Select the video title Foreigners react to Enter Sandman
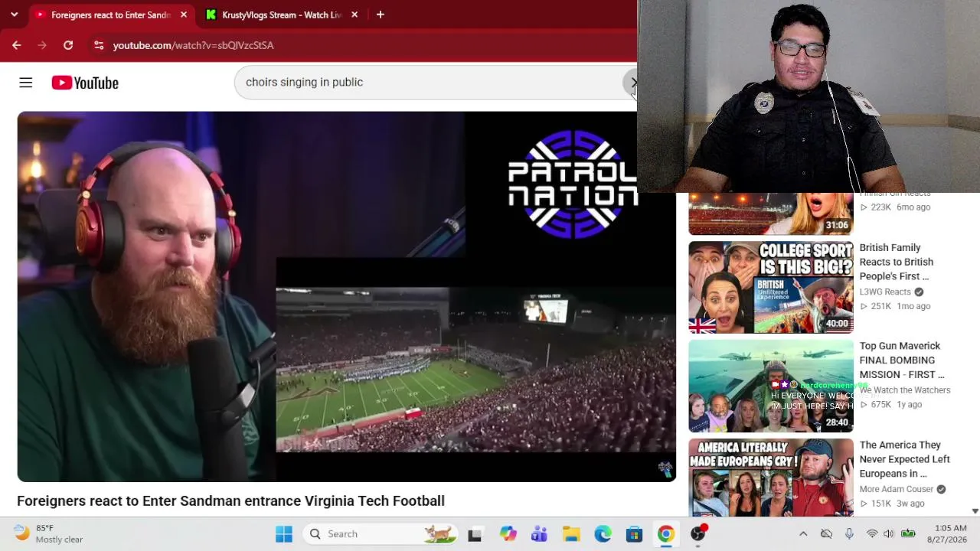The height and width of the screenshot is (551, 980). point(230,500)
